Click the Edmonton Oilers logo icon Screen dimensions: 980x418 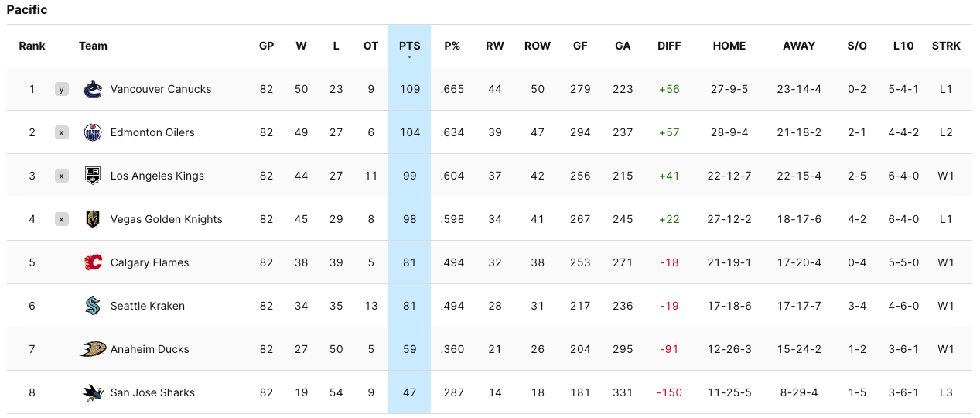point(93,132)
